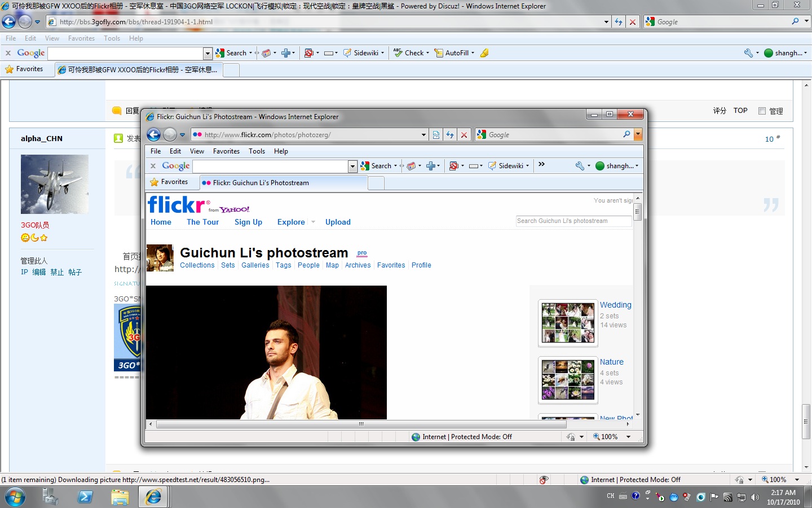Stop loading the forum page in background window
This screenshot has height=508, width=812.
pyautogui.click(x=633, y=22)
